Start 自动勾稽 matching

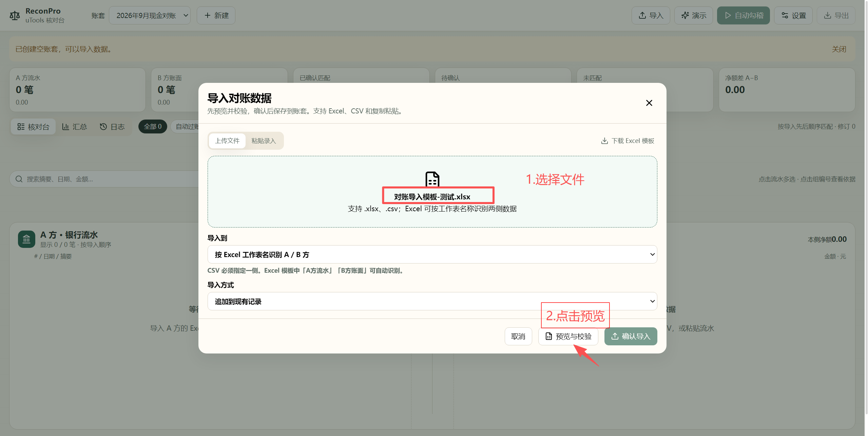[x=743, y=15]
